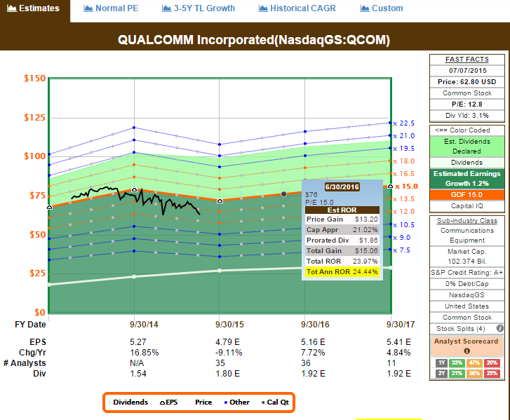
Task: Click the Tot Ann ROR 24.44% row
Action: point(342,272)
